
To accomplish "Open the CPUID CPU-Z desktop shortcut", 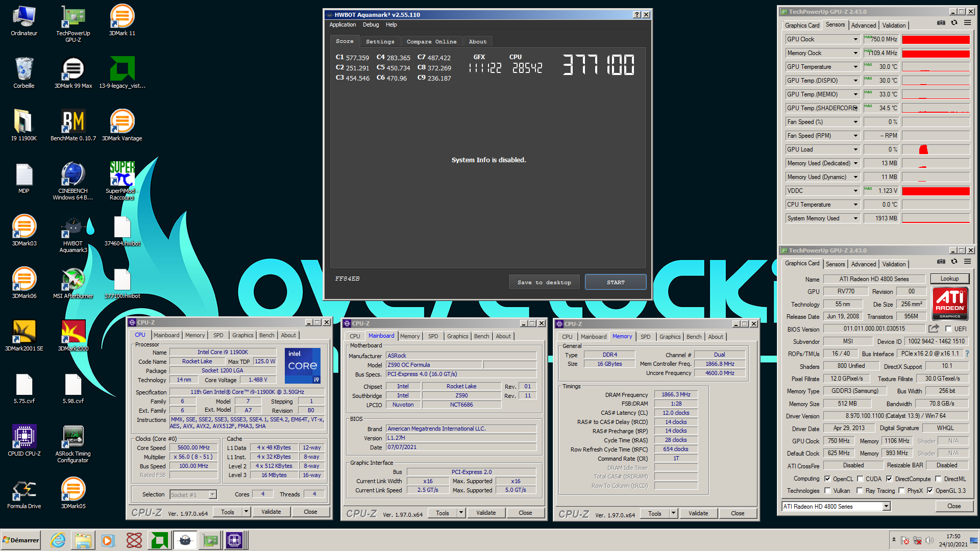I will coord(24,441).
